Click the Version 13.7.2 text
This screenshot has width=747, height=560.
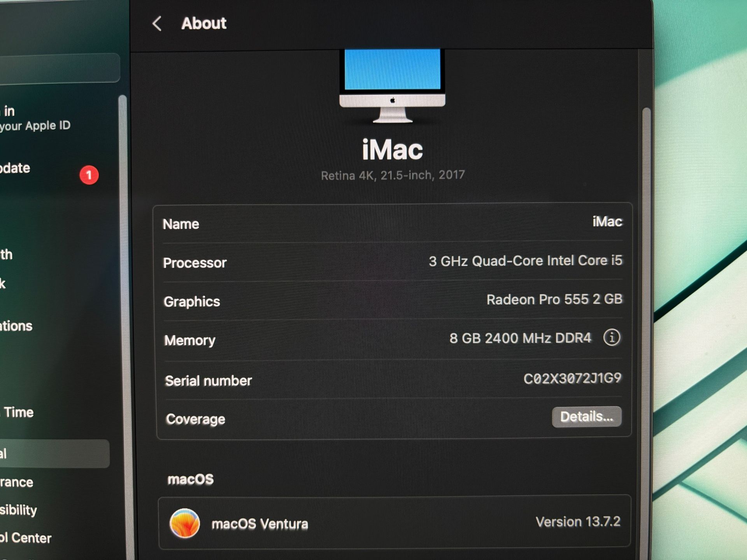[x=578, y=522]
